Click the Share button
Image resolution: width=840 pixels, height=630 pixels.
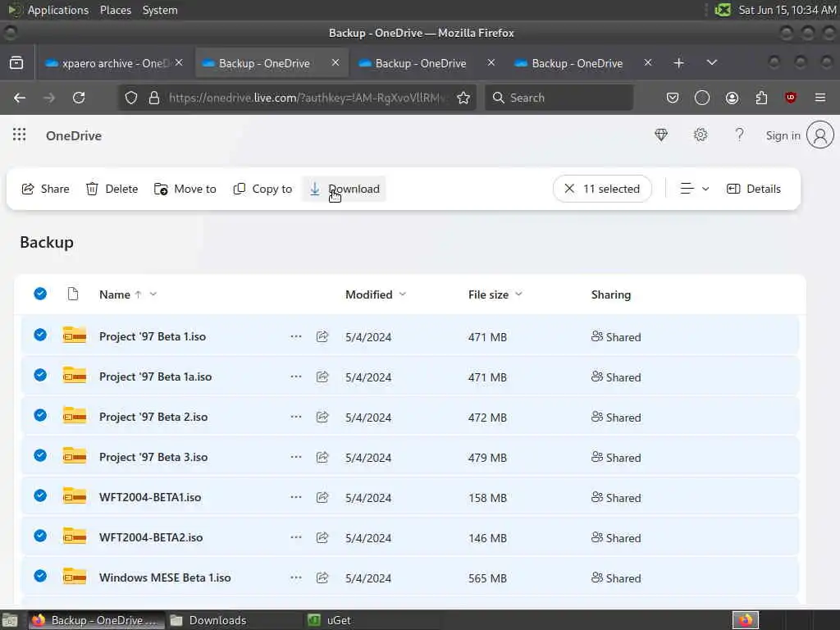point(46,189)
